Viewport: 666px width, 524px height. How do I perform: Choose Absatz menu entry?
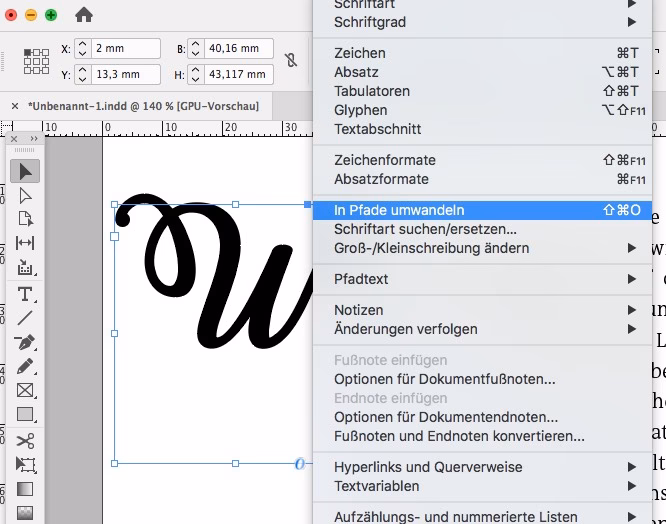point(483,72)
